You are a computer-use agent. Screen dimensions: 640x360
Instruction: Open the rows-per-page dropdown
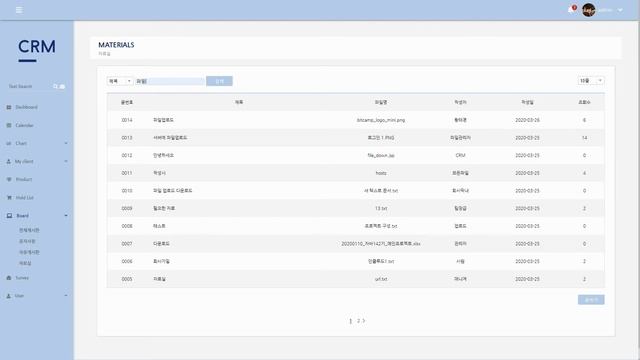(x=591, y=81)
